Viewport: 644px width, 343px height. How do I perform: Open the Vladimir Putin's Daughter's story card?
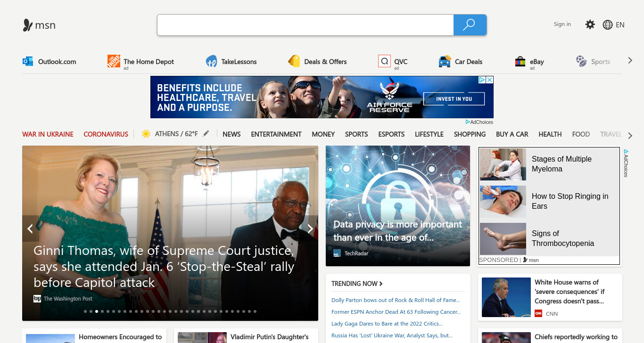pos(246,336)
